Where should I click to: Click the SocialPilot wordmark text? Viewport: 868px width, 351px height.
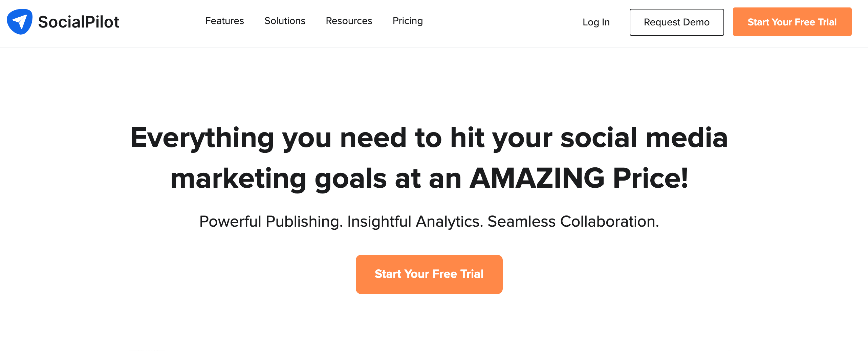pos(79,22)
